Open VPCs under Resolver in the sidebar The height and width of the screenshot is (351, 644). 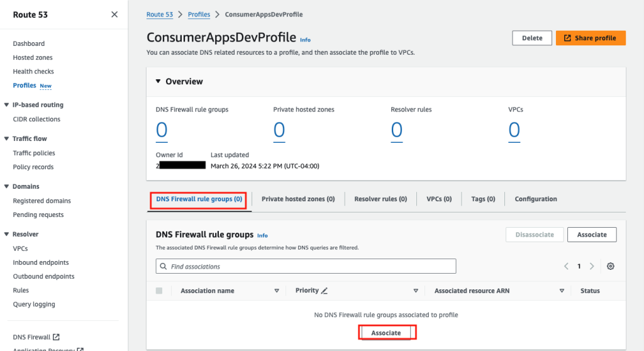click(20, 248)
